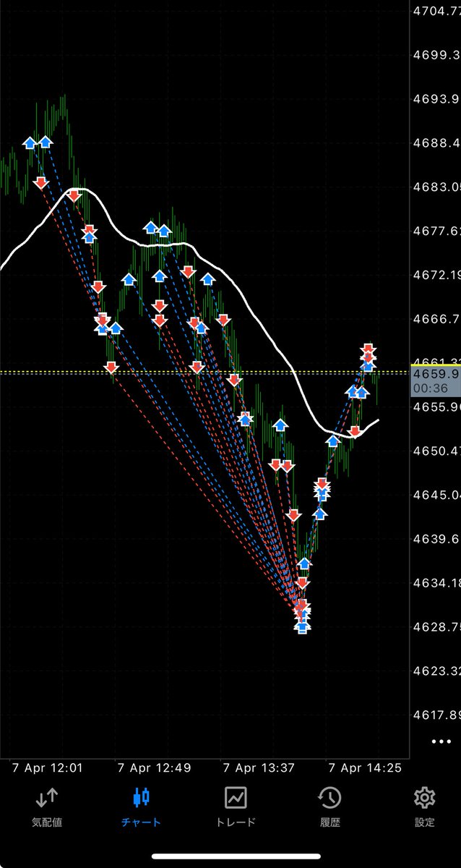
Task: Tap the 4628.75 price axis label
Action: click(436, 627)
